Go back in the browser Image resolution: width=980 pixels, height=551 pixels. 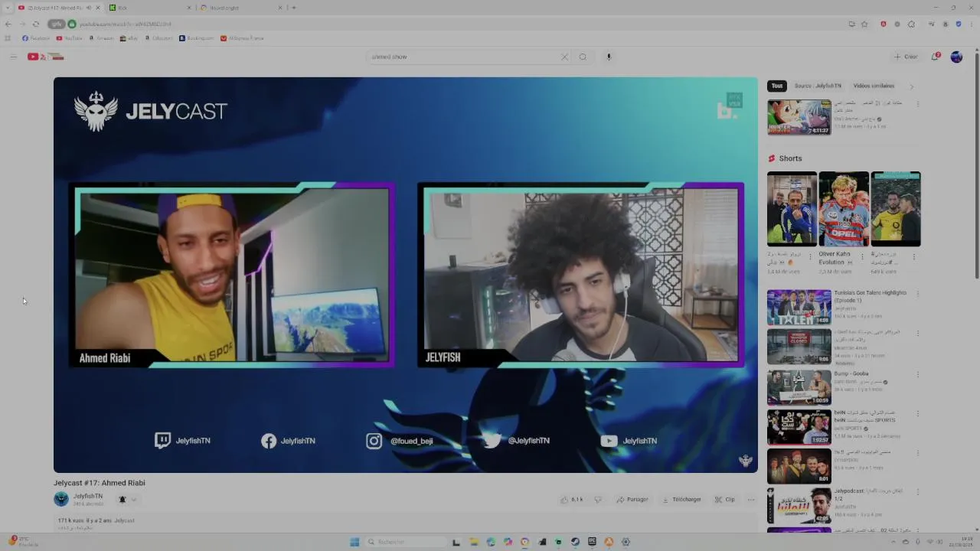(8, 24)
